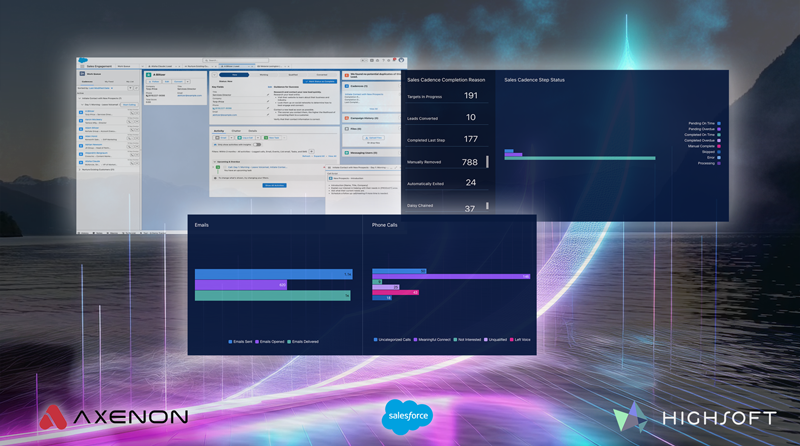Select the Converted stage in lead path

322,75
